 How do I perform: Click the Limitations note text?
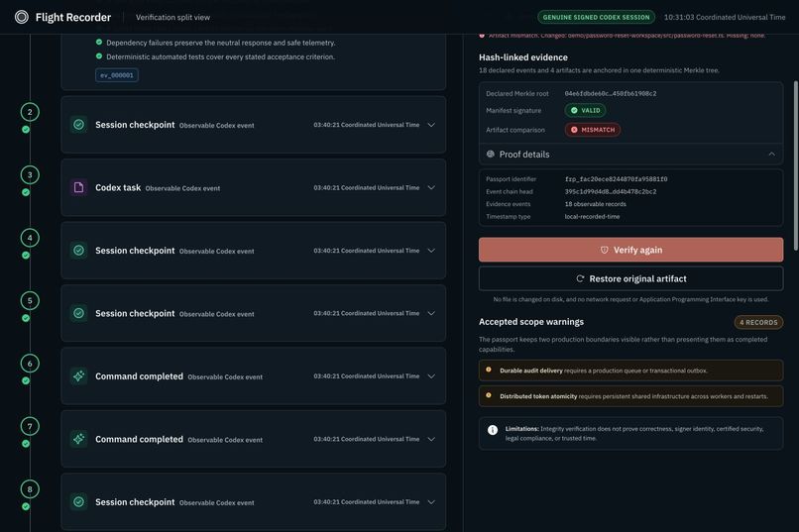coord(634,433)
